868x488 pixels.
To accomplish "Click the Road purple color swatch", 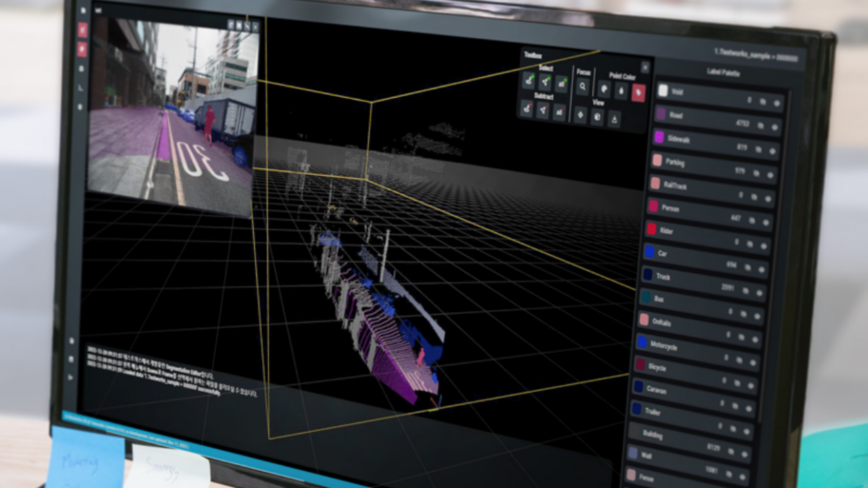I will tap(661, 114).
